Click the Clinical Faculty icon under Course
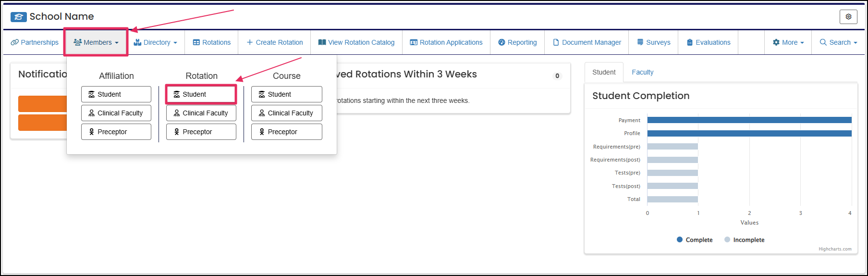The height and width of the screenshot is (276, 868). click(x=262, y=113)
